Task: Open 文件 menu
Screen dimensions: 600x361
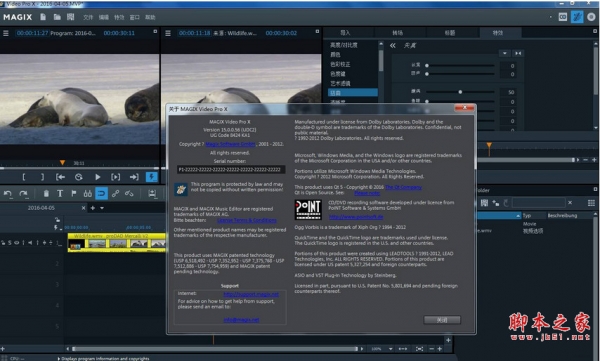Action: 88,18
